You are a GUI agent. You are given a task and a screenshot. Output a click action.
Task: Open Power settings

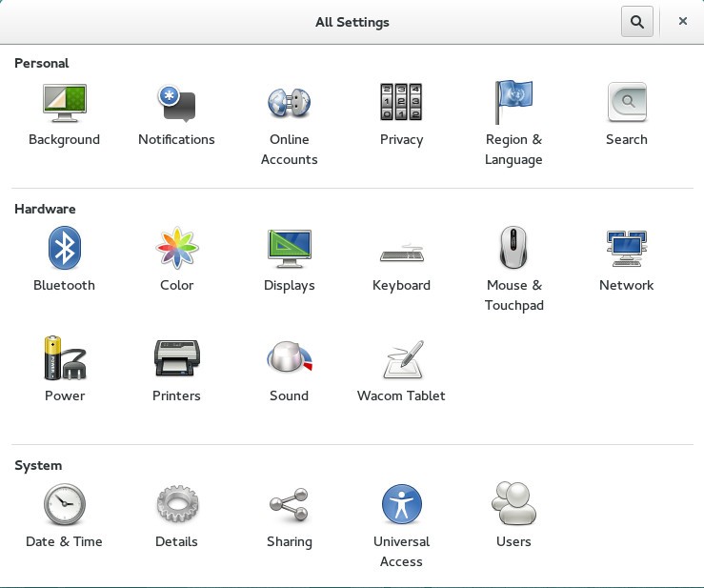64,359
